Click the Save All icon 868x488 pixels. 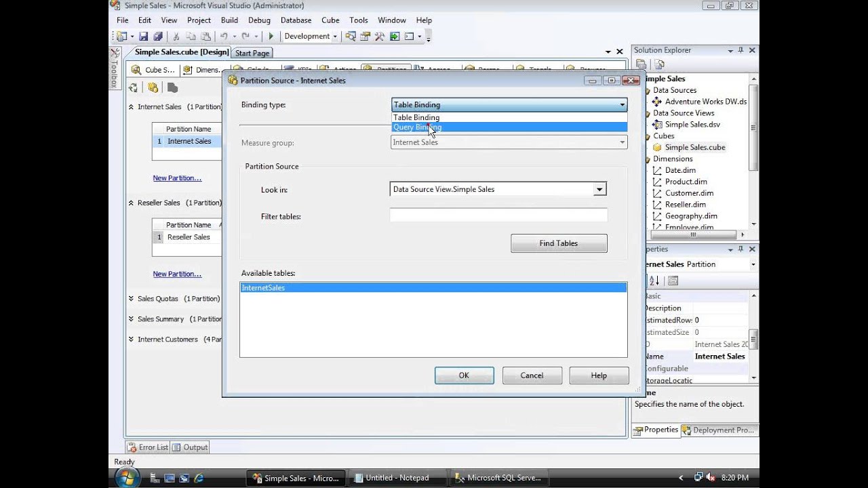[x=158, y=37]
